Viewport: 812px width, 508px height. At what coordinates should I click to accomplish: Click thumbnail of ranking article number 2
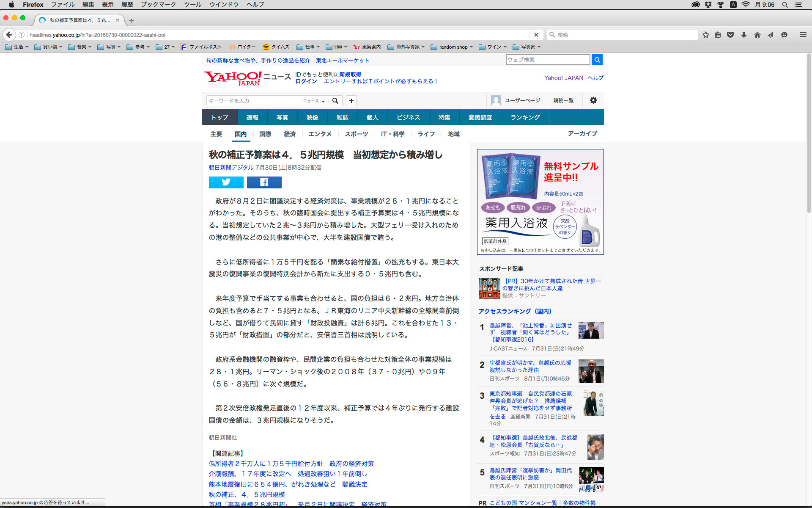pyautogui.click(x=591, y=371)
